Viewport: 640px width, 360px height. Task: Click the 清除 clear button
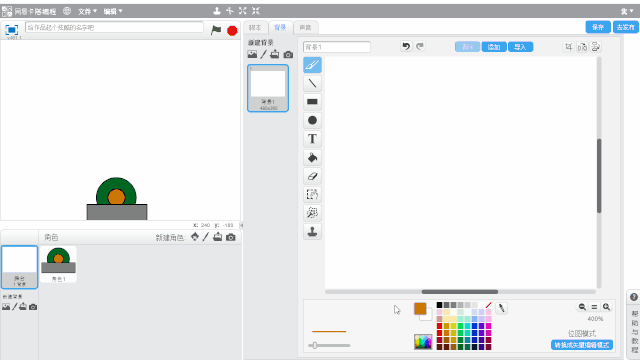coord(467,47)
